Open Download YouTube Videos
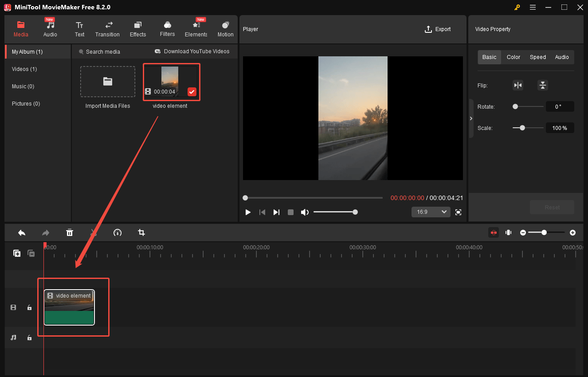The height and width of the screenshot is (377, 588). coord(192,51)
